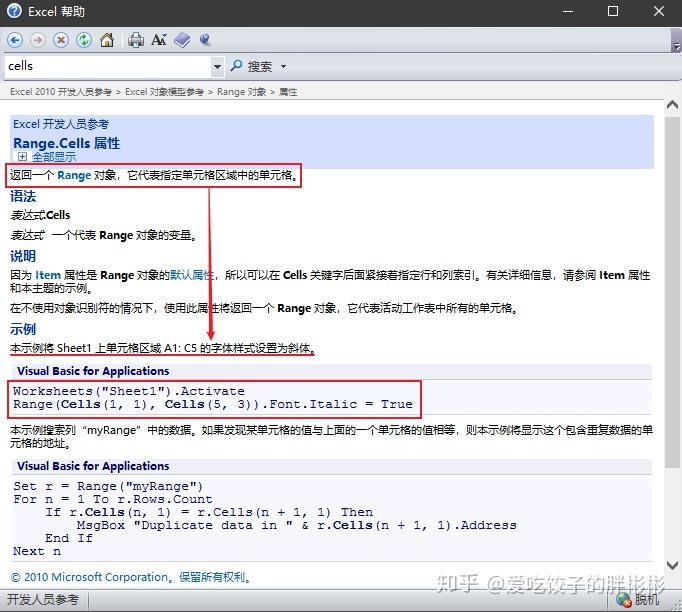The image size is (682, 612).
Task: Click the 脱机 offline status label
Action: [647, 600]
